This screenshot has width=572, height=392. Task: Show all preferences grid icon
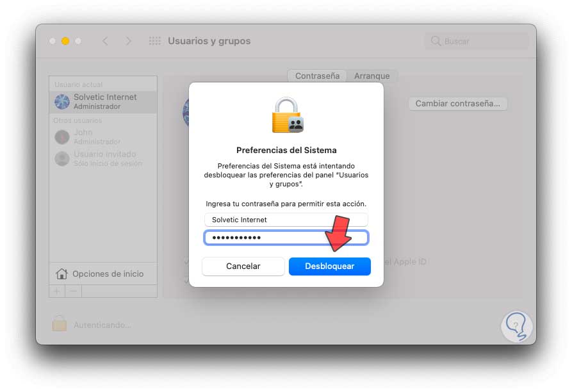click(x=154, y=41)
